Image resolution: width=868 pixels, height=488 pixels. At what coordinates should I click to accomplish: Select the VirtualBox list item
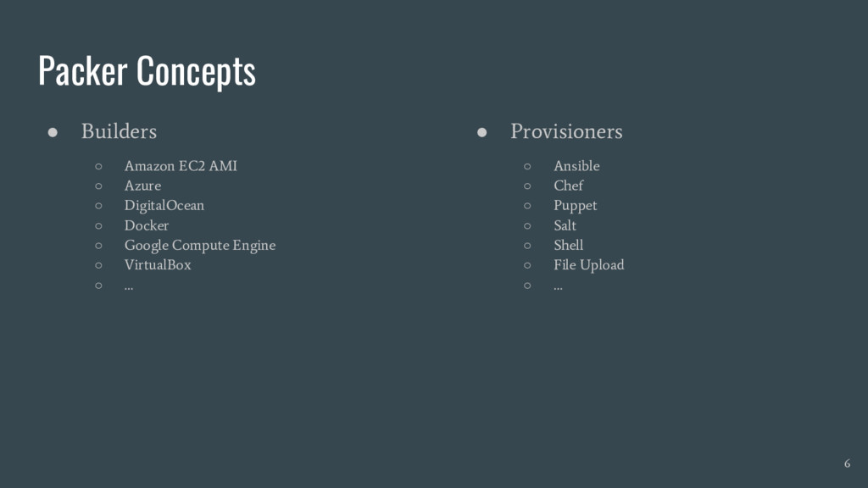(158, 265)
